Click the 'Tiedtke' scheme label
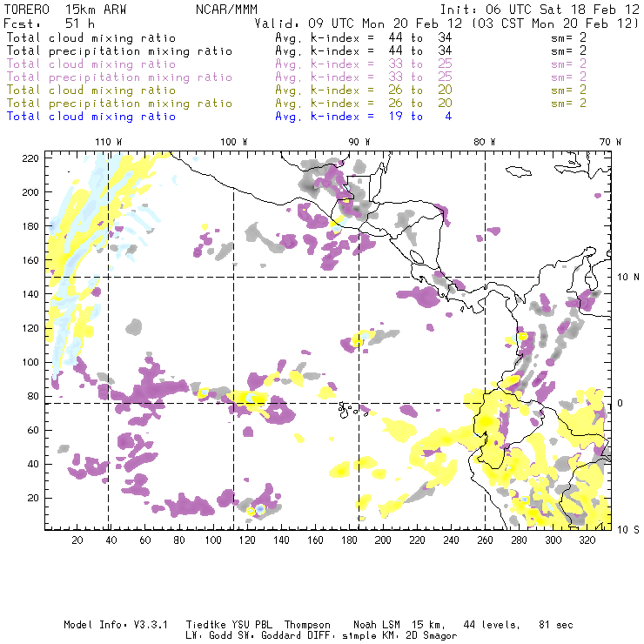The width and height of the screenshot is (644, 644). pyautogui.click(x=206, y=625)
